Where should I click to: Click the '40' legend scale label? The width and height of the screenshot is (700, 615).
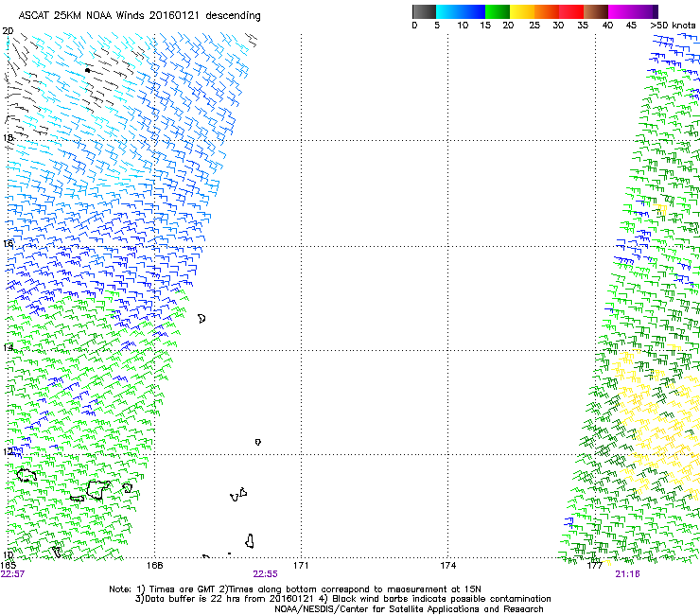coord(607,26)
